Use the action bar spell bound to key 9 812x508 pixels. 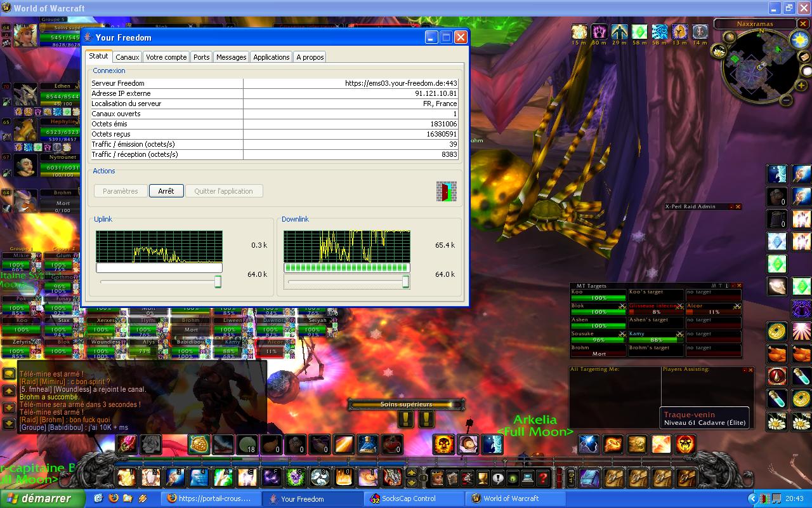(x=320, y=477)
